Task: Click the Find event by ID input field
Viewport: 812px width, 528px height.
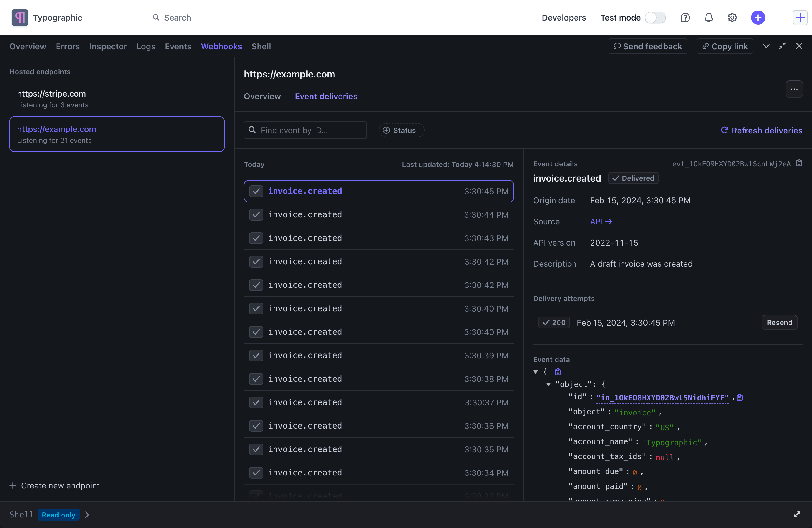Action: 305,130
